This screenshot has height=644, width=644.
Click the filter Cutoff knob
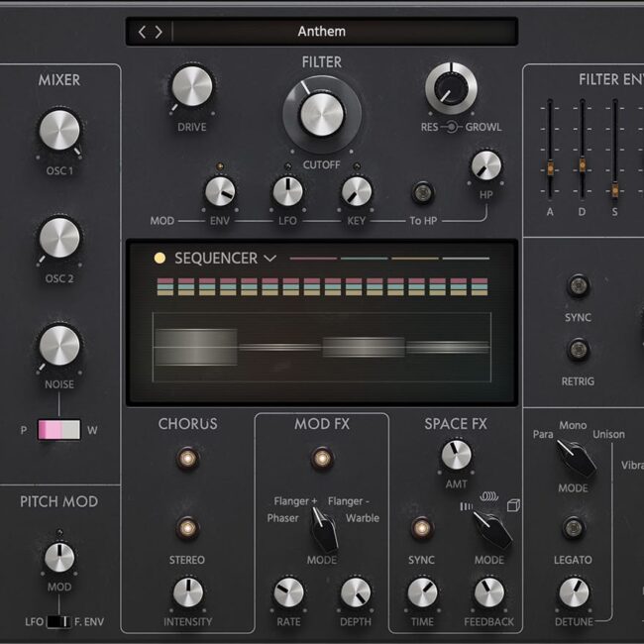(x=317, y=114)
